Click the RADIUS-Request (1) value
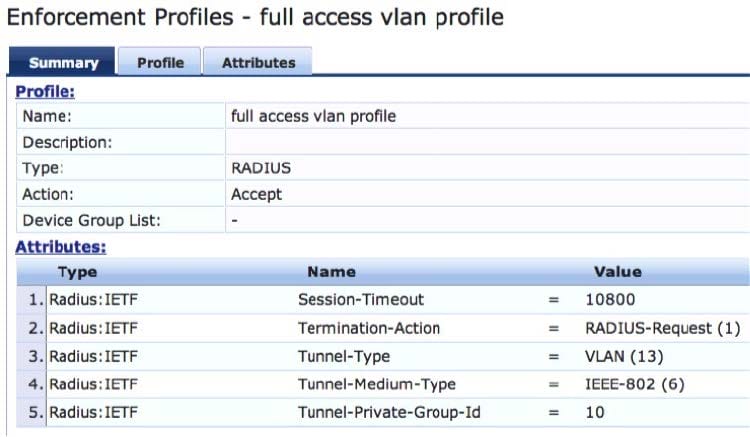This screenshot has width=750, height=437. coord(662,328)
